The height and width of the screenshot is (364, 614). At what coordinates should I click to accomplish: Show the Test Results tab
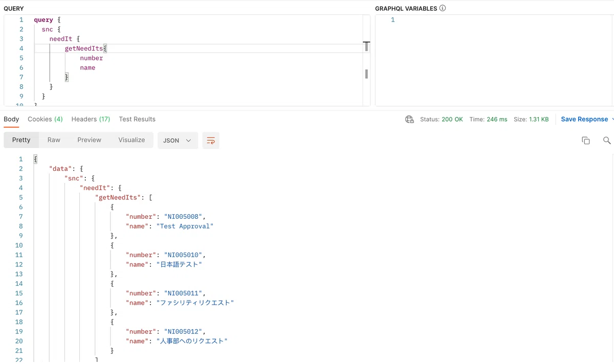(137, 119)
